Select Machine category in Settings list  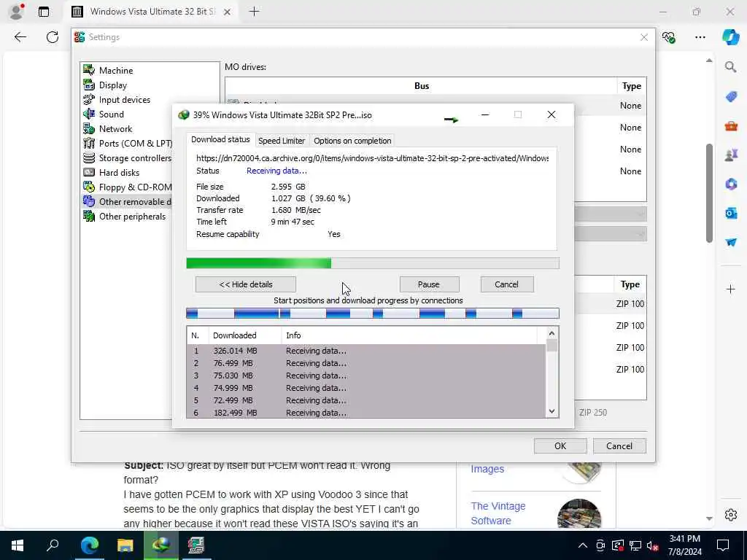click(116, 71)
